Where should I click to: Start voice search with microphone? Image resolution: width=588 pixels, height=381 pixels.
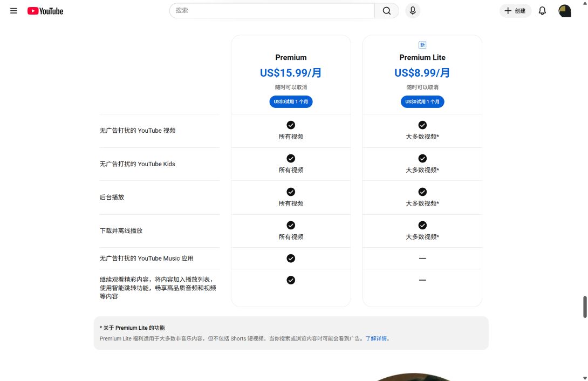pyautogui.click(x=413, y=11)
